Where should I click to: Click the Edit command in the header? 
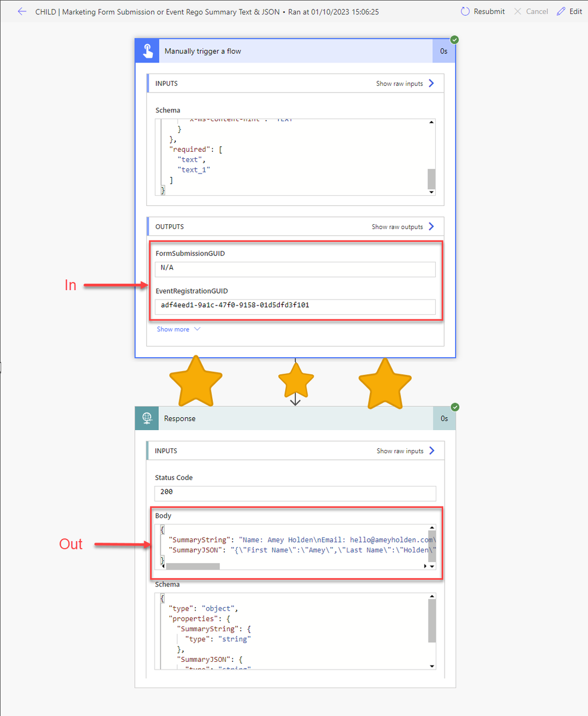click(x=574, y=11)
